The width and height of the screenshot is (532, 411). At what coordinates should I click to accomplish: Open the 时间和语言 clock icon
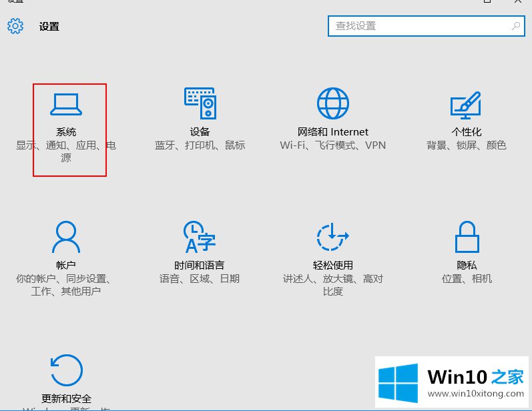pos(200,237)
